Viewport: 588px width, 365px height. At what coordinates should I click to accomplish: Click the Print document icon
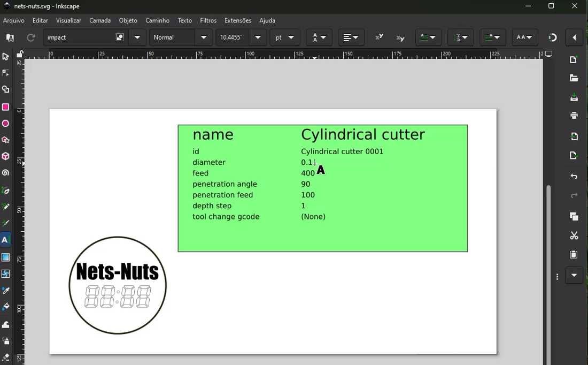click(x=574, y=116)
